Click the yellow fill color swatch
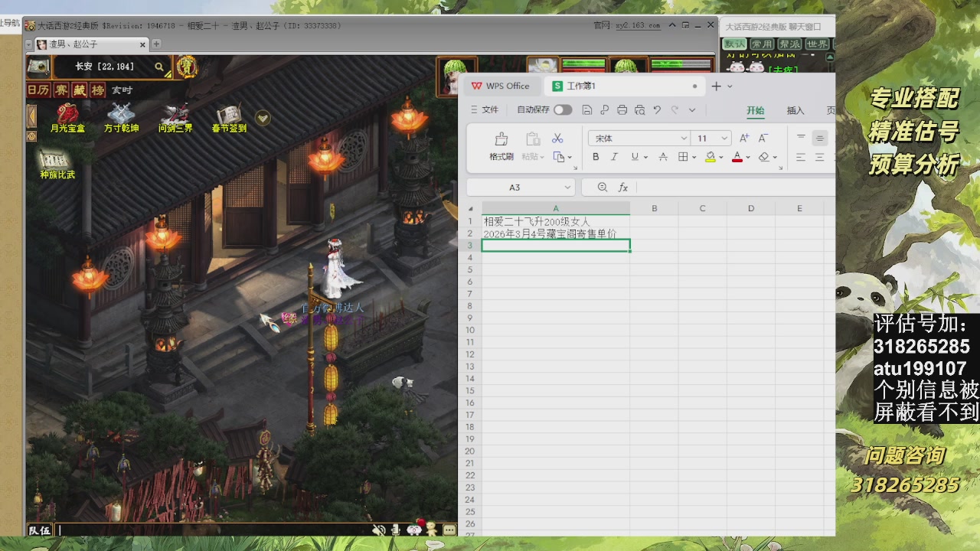Viewport: 980px width, 551px height. [710, 157]
